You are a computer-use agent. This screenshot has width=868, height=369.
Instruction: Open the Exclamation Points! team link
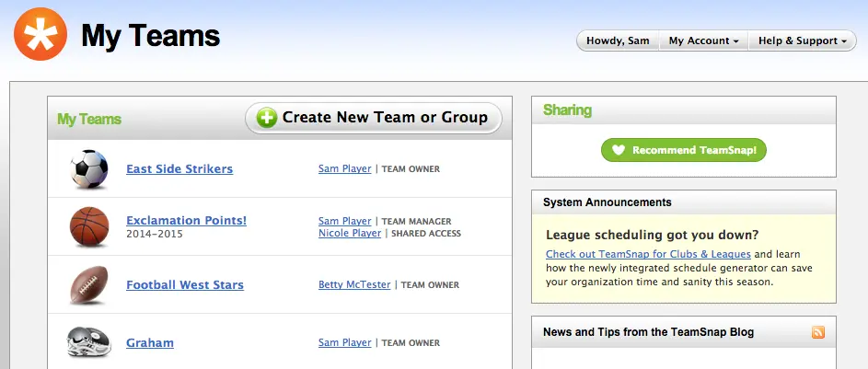[x=187, y=220]
